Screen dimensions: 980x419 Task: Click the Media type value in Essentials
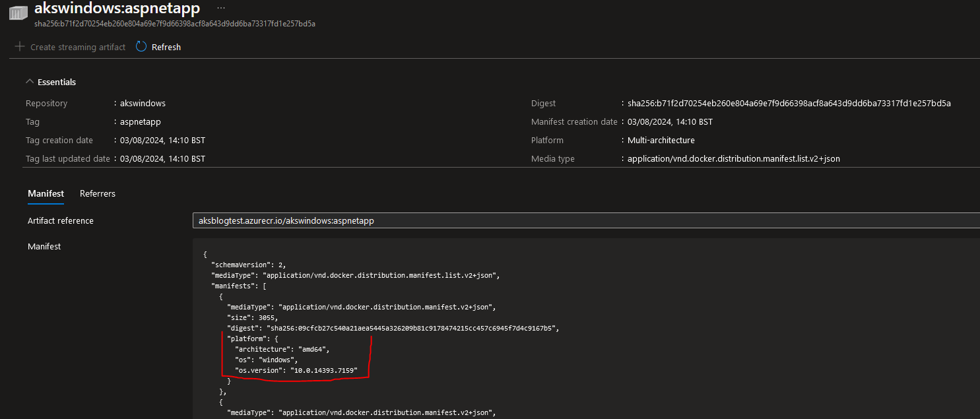[x=733, y=158]
